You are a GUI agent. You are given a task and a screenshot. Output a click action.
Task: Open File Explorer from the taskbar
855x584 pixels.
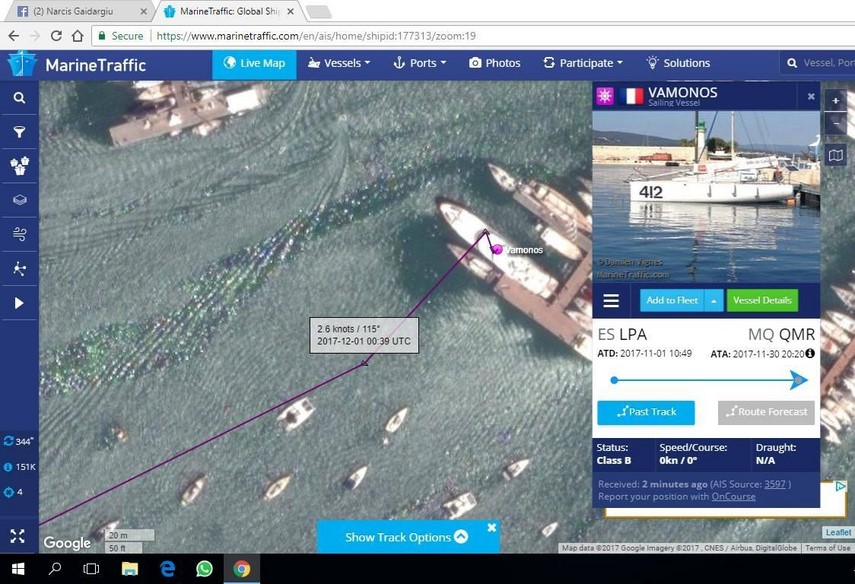pyautogui.click(x=129, y=569)
